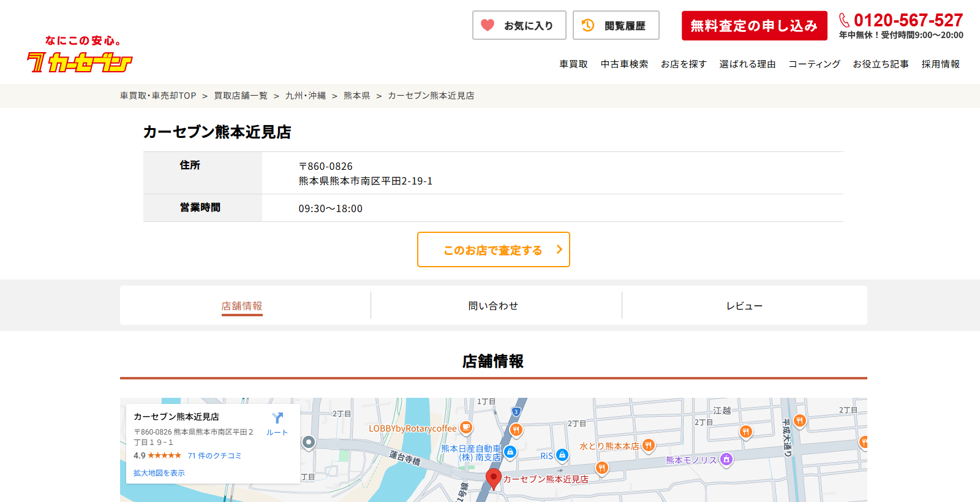Open 71 件のクチコミ reviews link
Image resolution: width=980 pixels, height=502 pixels.
coord(214,455)
